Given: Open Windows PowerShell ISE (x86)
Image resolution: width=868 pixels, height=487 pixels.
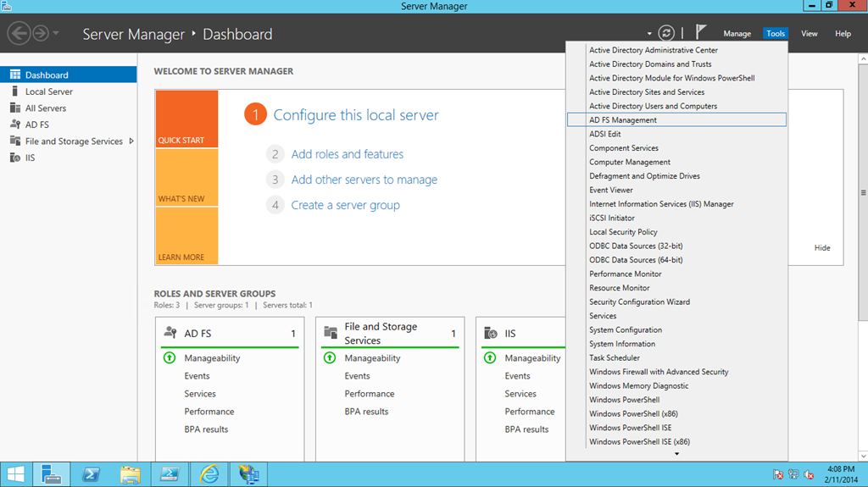Looking at the screenshot, I should (x=676, y=441).
